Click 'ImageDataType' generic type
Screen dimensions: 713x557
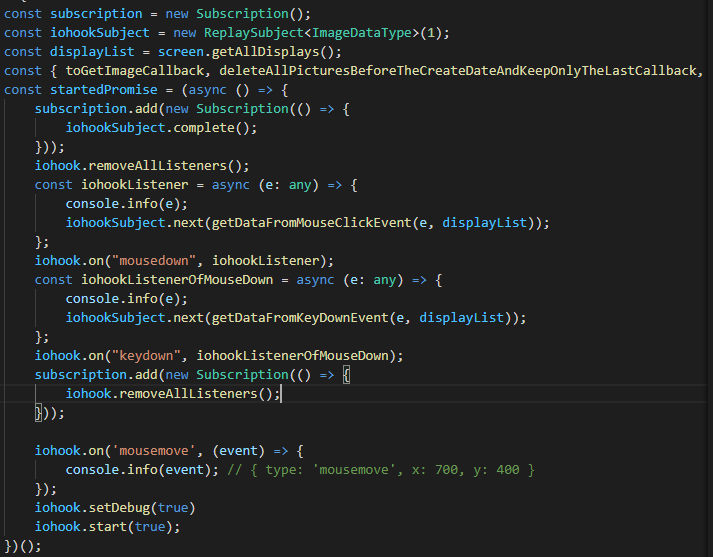point(362,33)
